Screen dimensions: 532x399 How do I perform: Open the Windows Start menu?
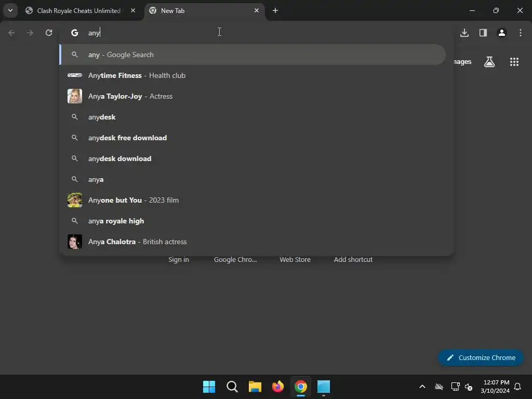[x=209, y=387]
